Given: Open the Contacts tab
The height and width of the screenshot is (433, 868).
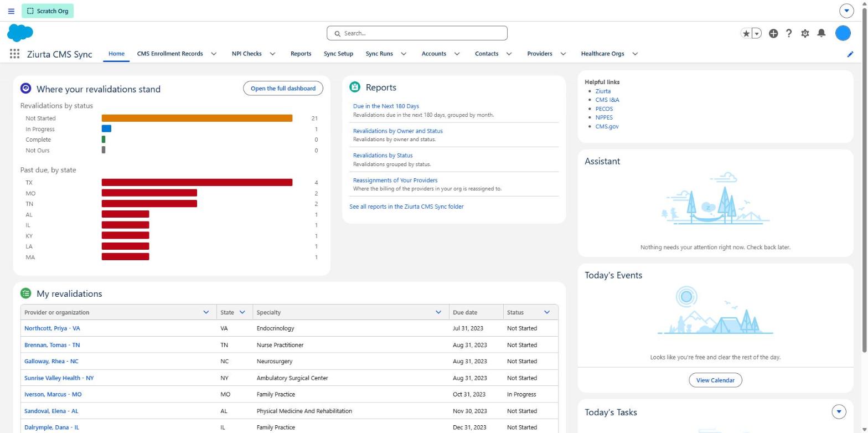Looking at the screenshot, I should click(x=487, y=54).
